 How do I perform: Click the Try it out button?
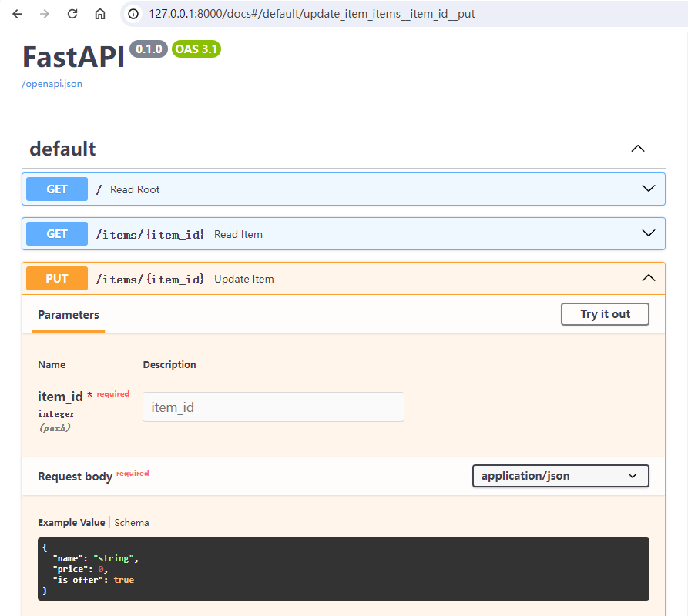(x=605, y=314)
